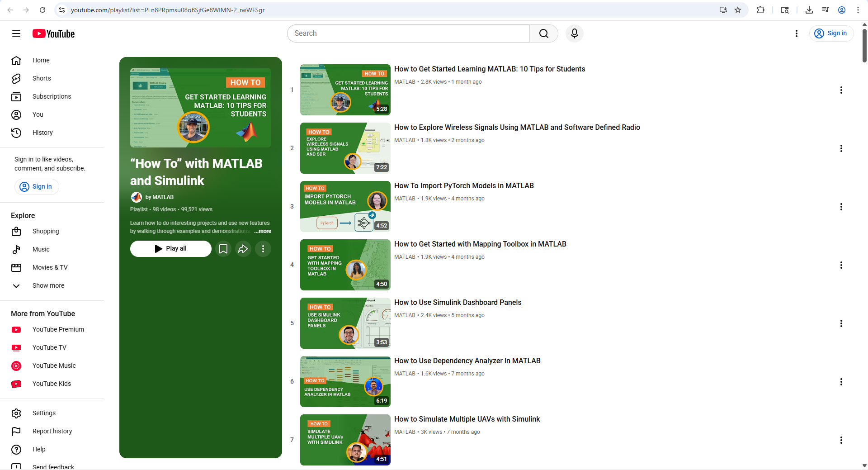Click thumbnail of PyTorch Models video

click(x=345, y=206)
